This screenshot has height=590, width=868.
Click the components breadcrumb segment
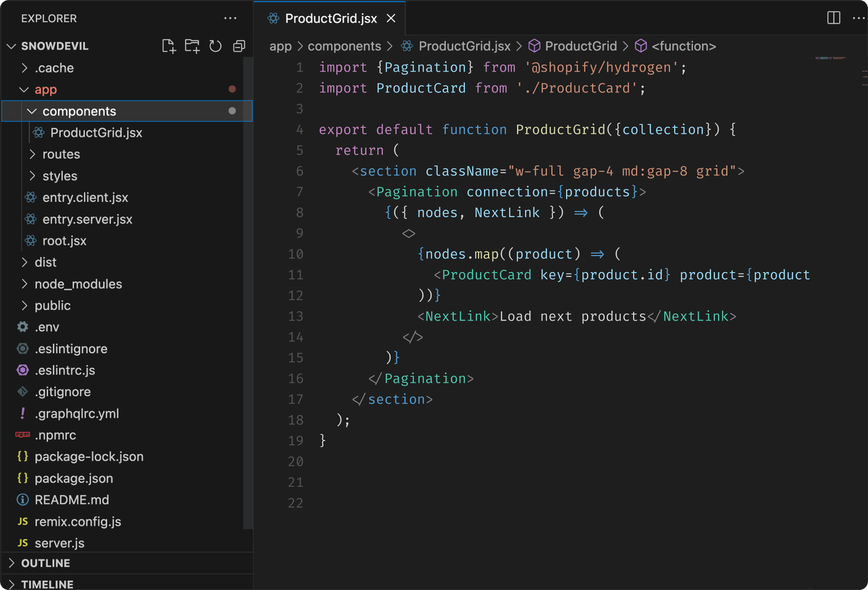[344, 47]
